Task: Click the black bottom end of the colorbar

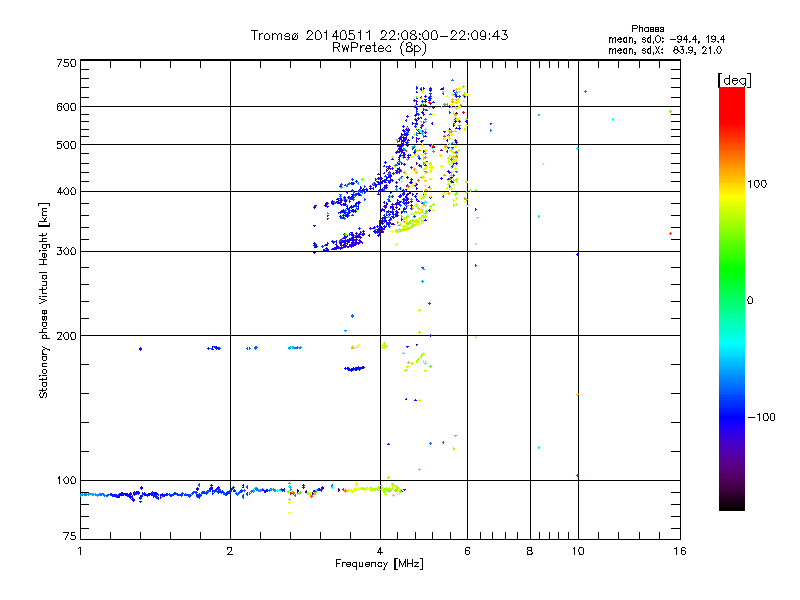Action: coord(732,503)
